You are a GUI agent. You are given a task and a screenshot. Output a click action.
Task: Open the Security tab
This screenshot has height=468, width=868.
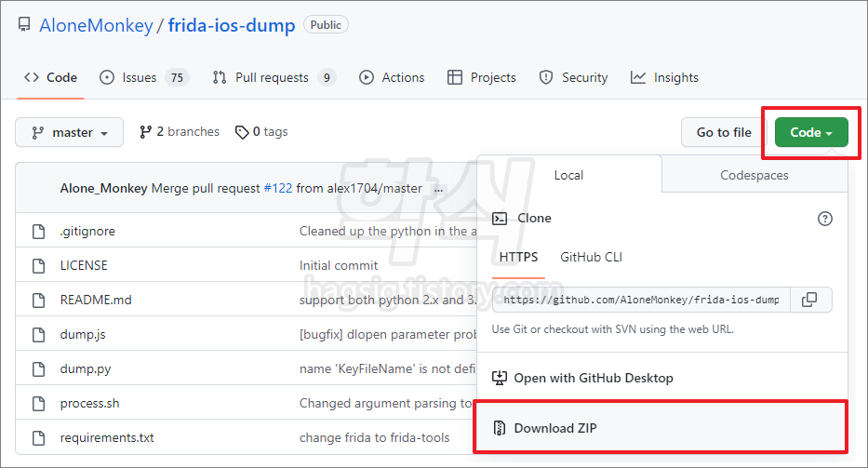pyautogui.click(x=573, y=77)
